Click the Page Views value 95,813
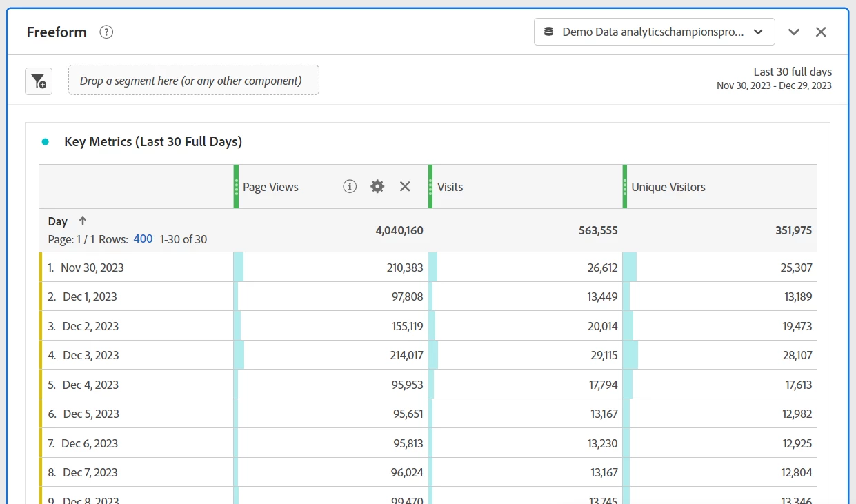Image resolution: width=856 pixels, height=504 pixels. [x=408, y=443]
